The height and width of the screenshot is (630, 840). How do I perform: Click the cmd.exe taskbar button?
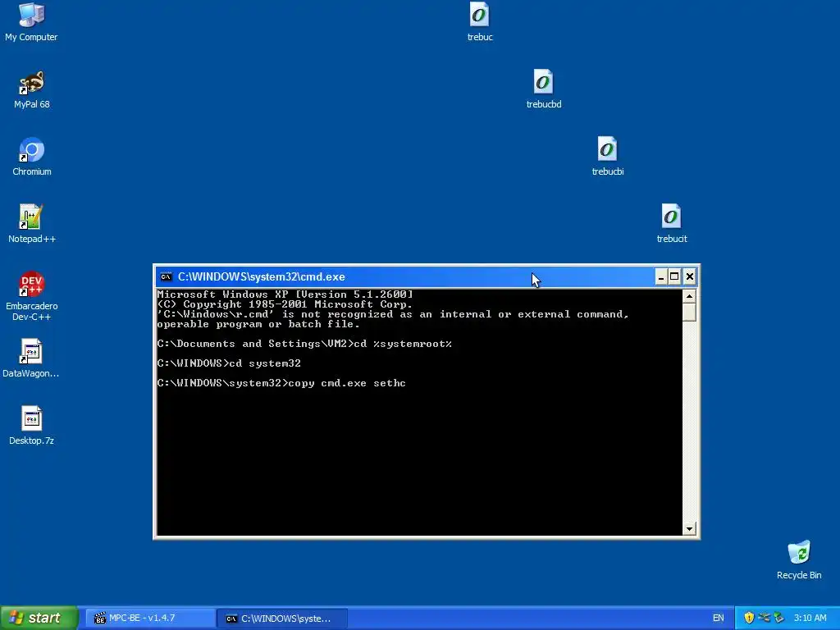click(283, 619)
